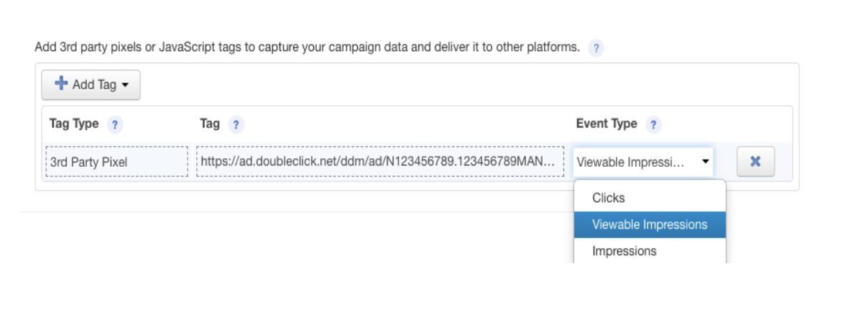Viewport: 868px width, 325px height.
Task: Click the blue plus icon on Add Tag
Action: click(x=61, y=84)
